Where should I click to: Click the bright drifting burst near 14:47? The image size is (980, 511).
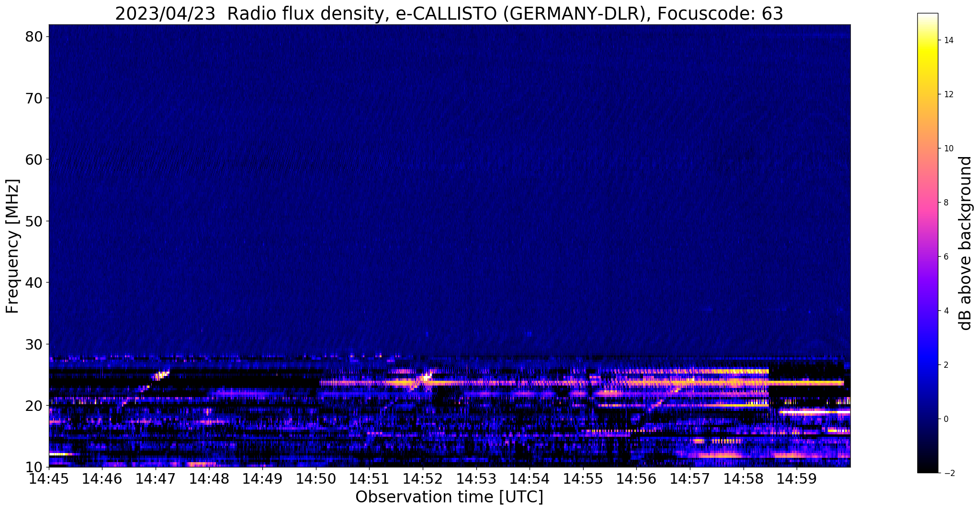[161, 375]
